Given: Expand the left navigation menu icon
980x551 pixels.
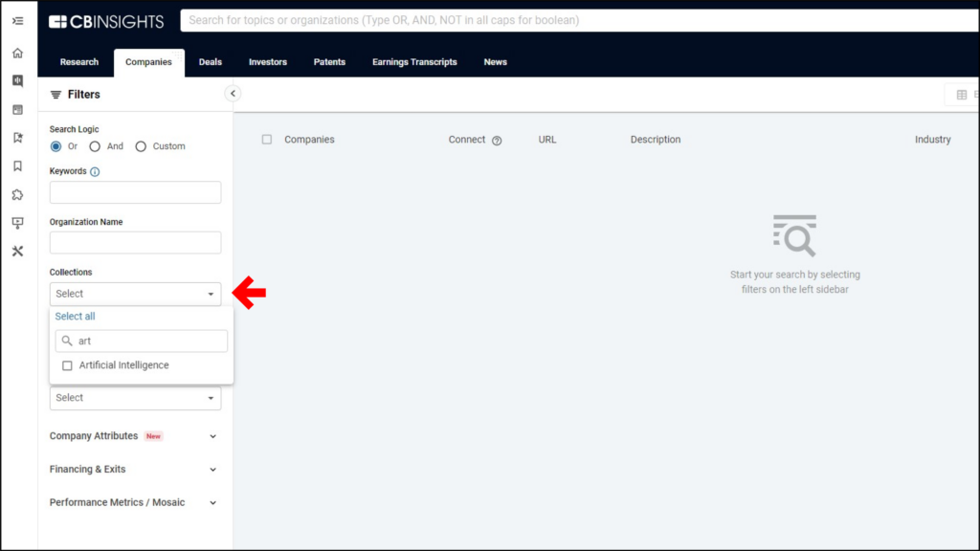Looking at the screenshot, I should (17, 21).
